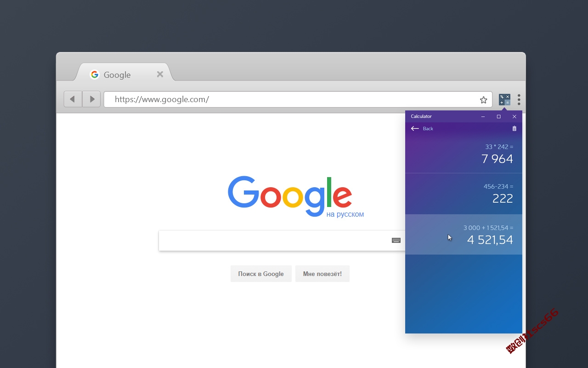Bookmark this page with the star icon
588x368 pixels.
(483, 100)
